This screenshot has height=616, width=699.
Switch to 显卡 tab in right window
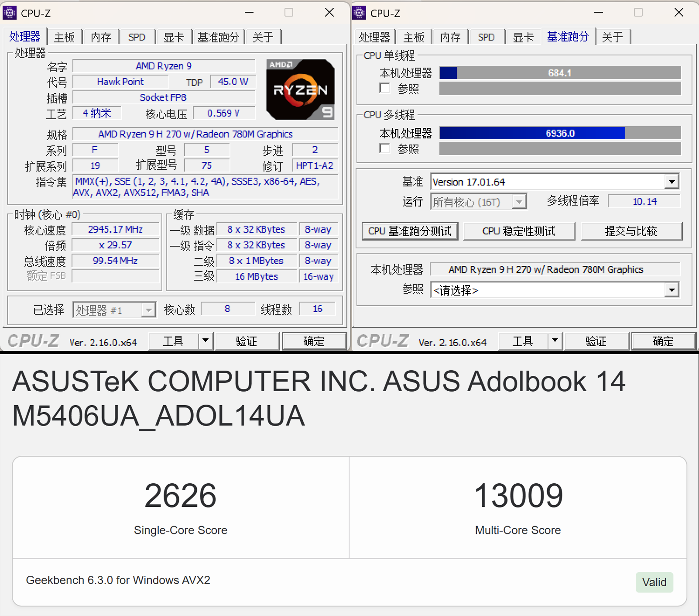pos(523,37)
